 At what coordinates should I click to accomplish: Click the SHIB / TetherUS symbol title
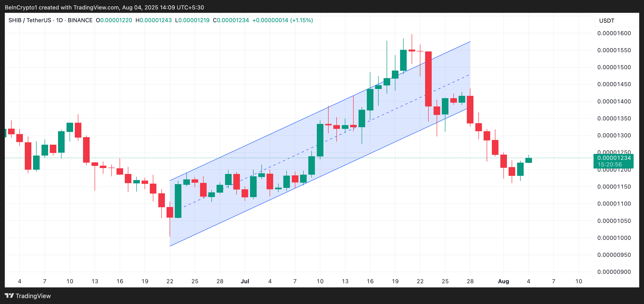click(30, 20)
